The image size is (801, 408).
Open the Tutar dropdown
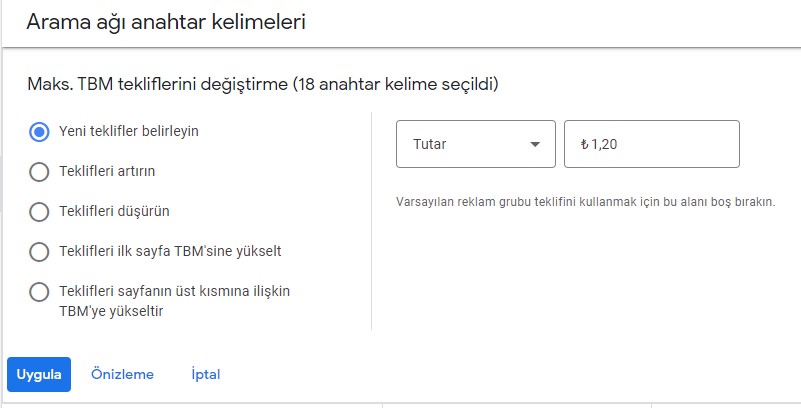pos(476,144)
